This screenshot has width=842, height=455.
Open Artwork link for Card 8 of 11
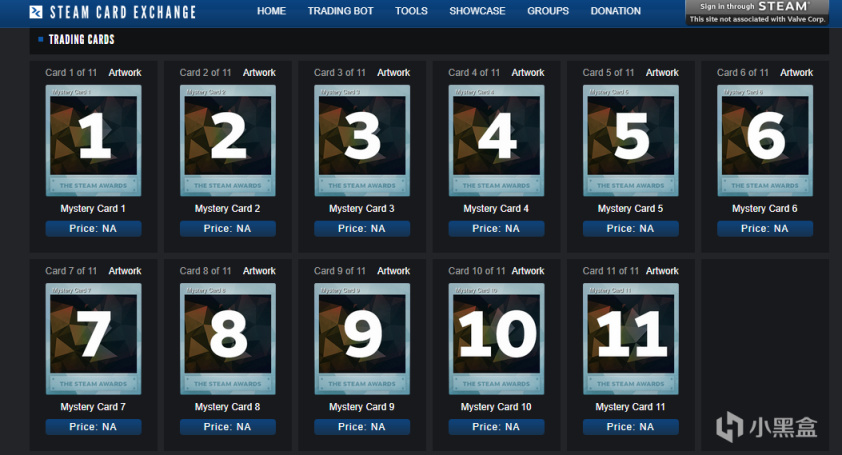click(x=259, y=271)
